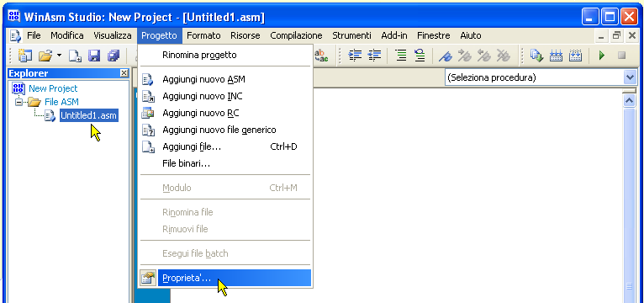Close the Untitled1.asm document window
This screenshot has height=303, width=644.
[x=632, y=36]
